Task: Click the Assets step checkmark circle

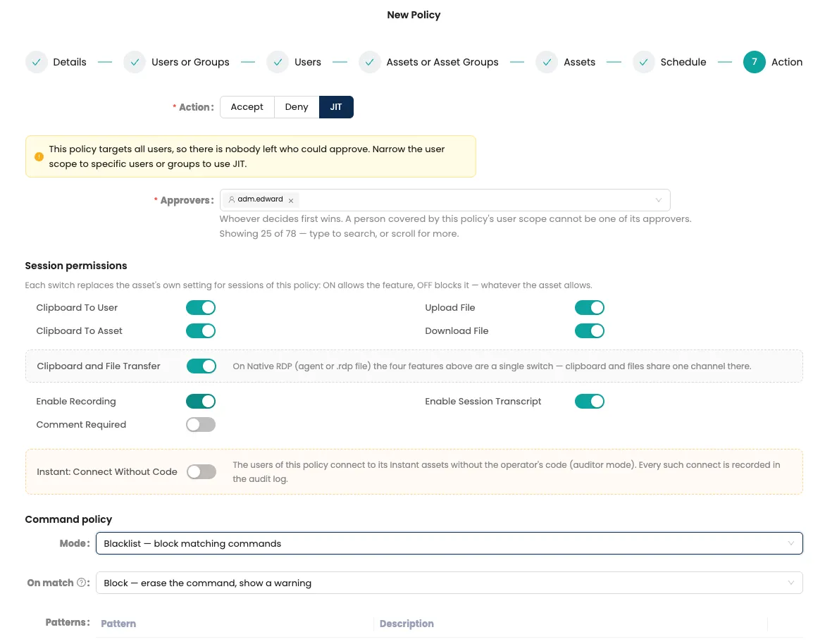Action: coord(547,62)
